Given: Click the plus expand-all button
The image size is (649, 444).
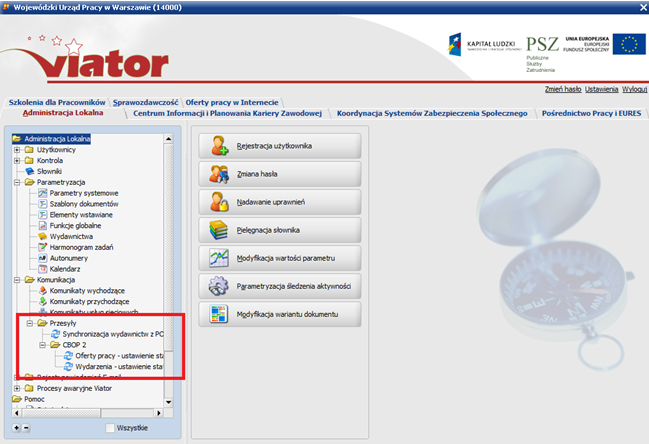Looking at the screenshot, I should (16, 428).
